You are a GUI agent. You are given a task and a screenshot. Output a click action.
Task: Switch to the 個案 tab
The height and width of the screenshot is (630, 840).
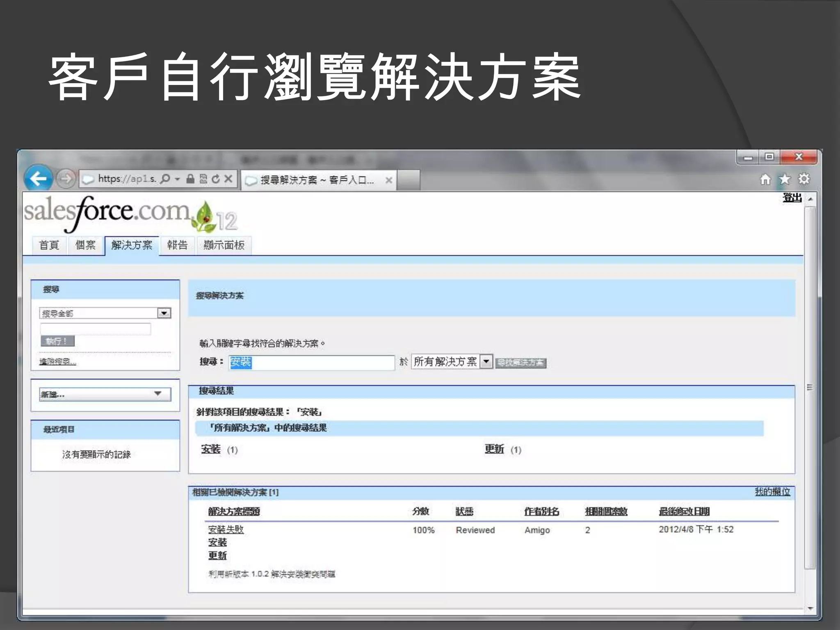coord(85,245)
